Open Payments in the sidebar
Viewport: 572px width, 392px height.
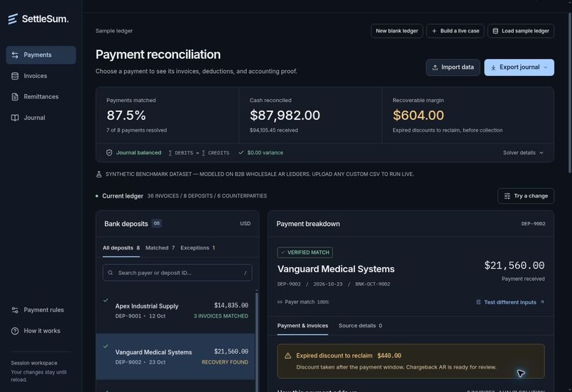coord(41,55)
